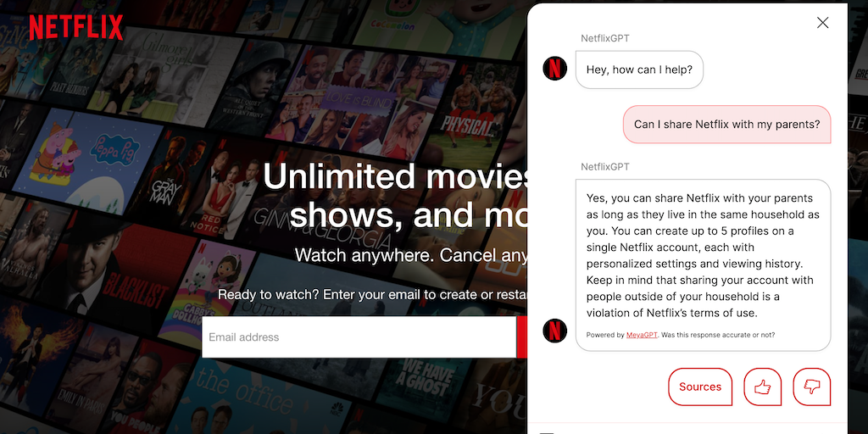Click the 'Unlimited movies' headline text
Viewport: 868px width, 434px height.
pos(395,176)
